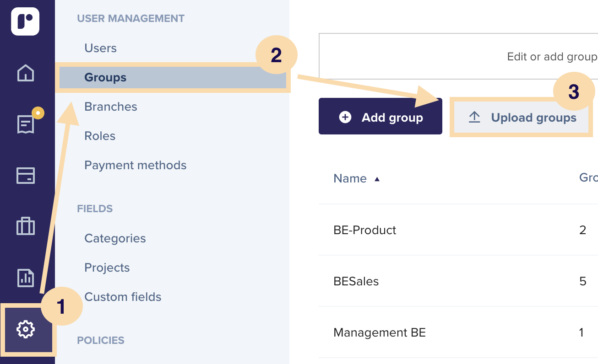Click member count 1 in Management BE row
598x364 pixels.
(x=582, y=332)
